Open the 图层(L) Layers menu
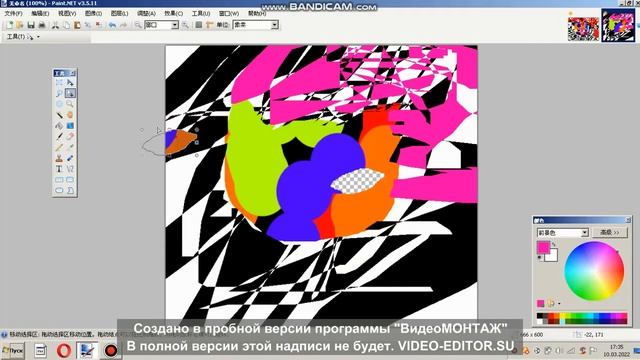The height and width of the screenshot is (360, 640). pyautogui.click(x=120, y=13)
